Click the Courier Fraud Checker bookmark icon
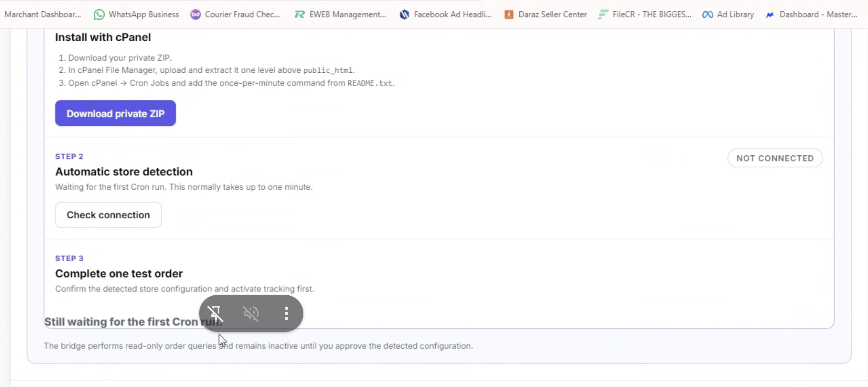The width and height of the screenshot is (868, 387). coord(195,15)
